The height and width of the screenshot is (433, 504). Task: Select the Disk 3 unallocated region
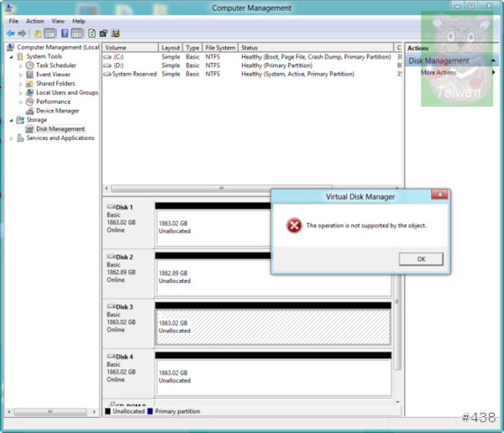[273, 326]
